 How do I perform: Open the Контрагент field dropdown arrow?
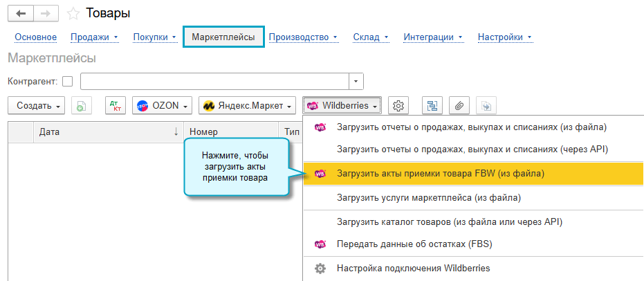click(356, 82)
